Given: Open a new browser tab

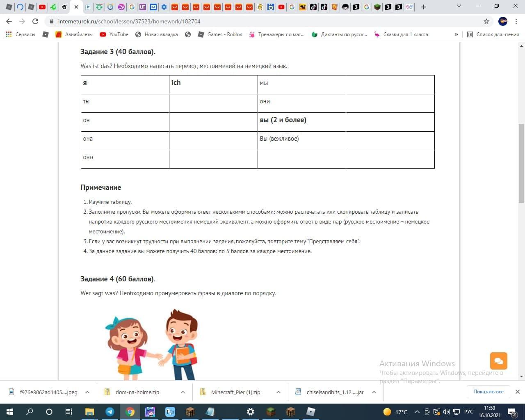Looking at the screenshot, I should click(x=424, y=7).
